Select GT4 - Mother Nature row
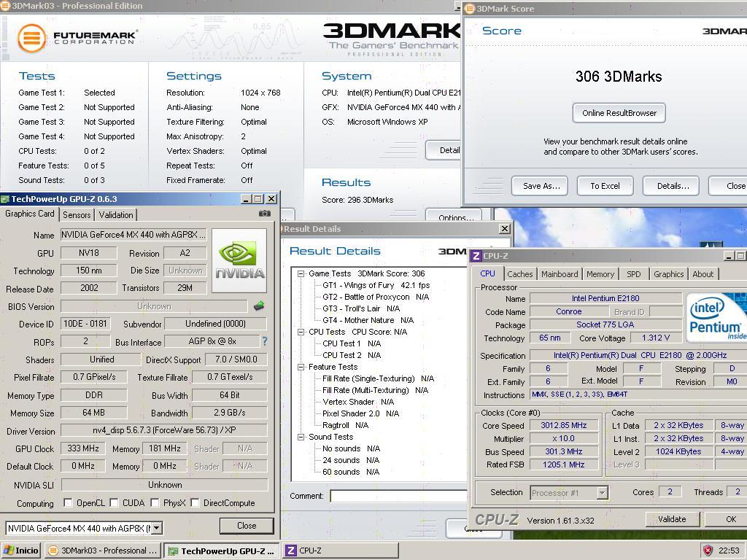This screenshot has width=747, height=560. coord(368,321)
